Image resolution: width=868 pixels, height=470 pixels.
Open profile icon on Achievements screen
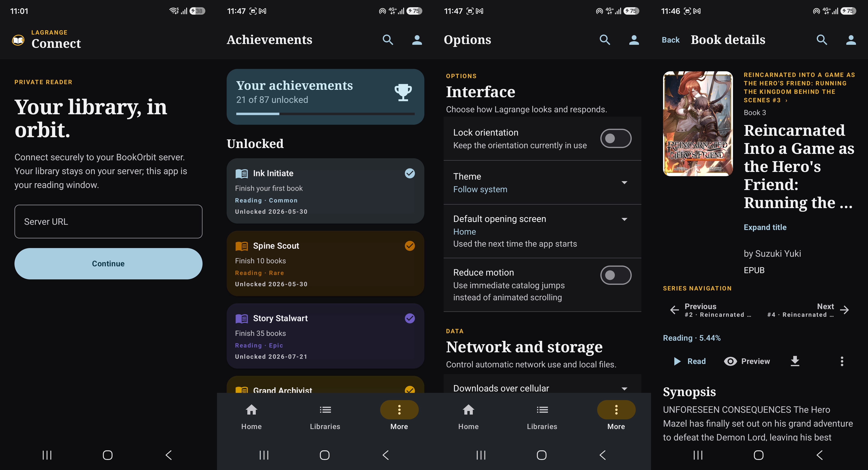417,40
